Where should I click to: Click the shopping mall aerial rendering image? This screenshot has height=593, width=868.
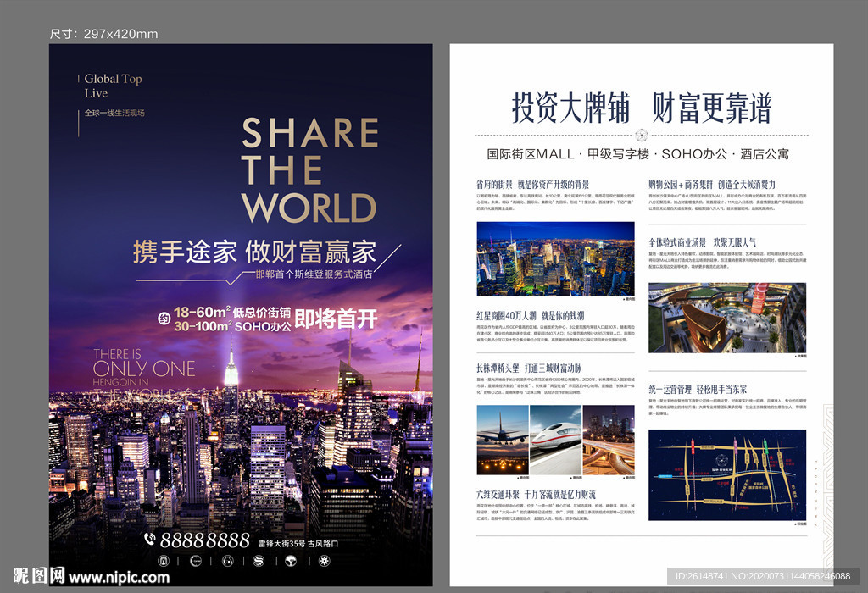coord(726,318)
